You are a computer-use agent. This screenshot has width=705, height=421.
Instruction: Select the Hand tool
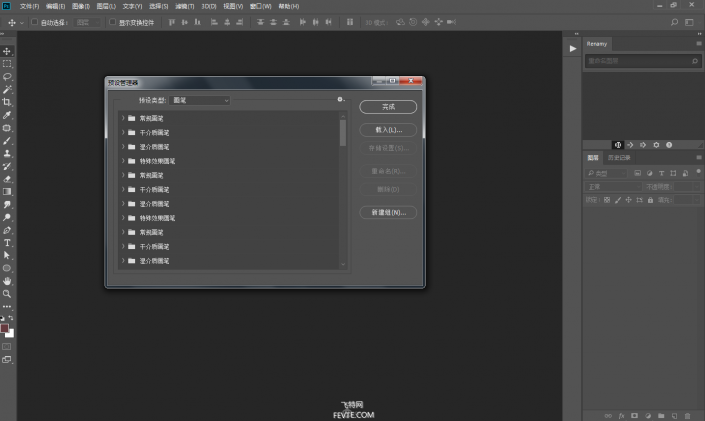point(7,281)
